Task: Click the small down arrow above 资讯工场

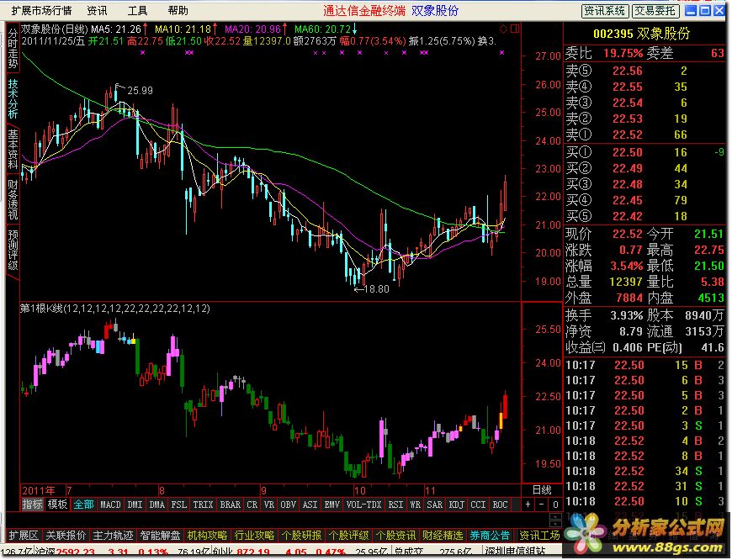Action: point(555,524)
